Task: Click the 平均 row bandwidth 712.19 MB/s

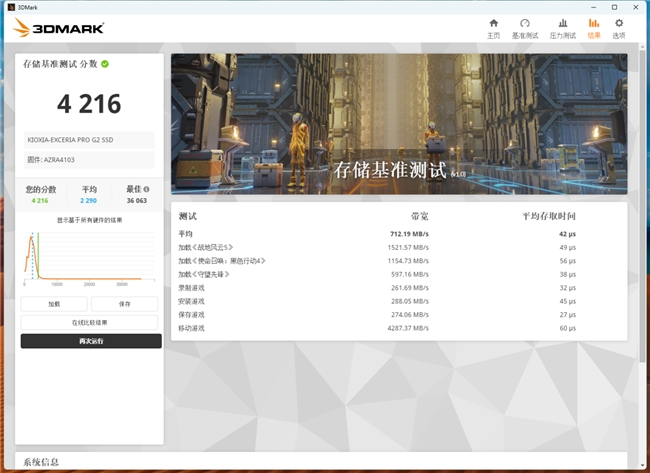Action: tap(409, 234)
